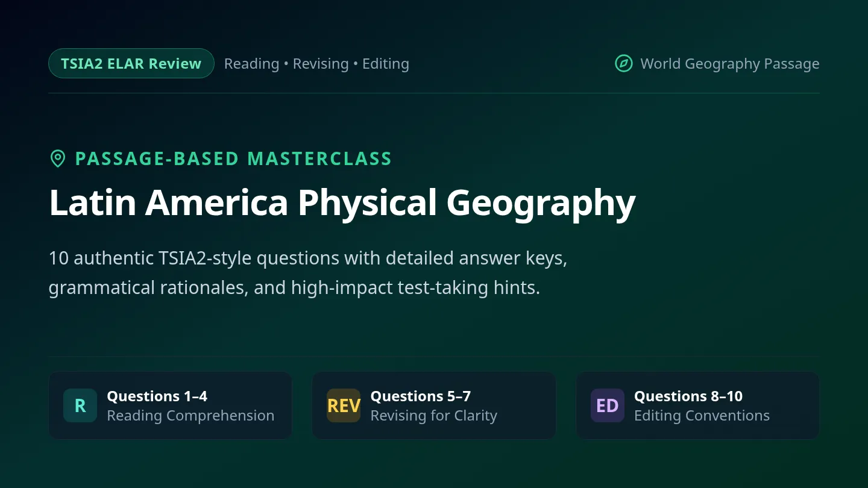Click the Latin America Physical Geography title
Image resolution: width=868 pixels, height=488 pixels.
(342, 203)
